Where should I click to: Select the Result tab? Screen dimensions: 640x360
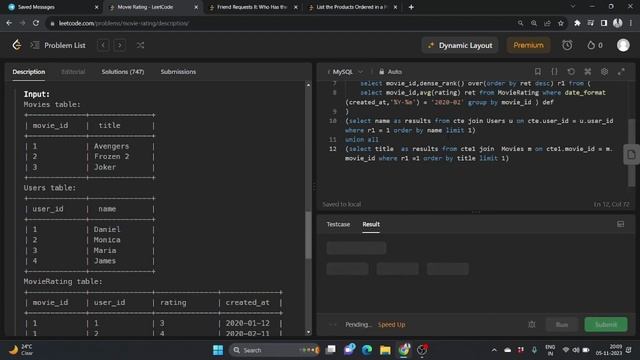[x=371, y=224]
